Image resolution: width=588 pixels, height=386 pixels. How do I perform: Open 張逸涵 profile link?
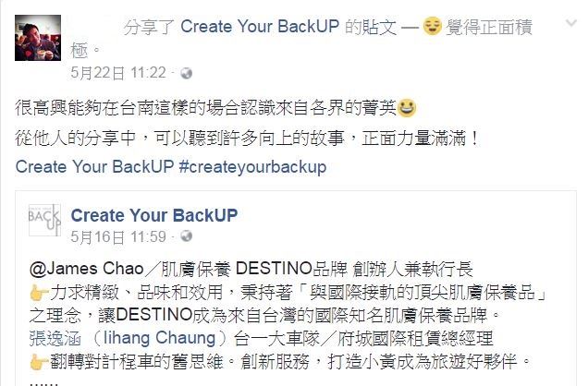(x=55, y=339)
